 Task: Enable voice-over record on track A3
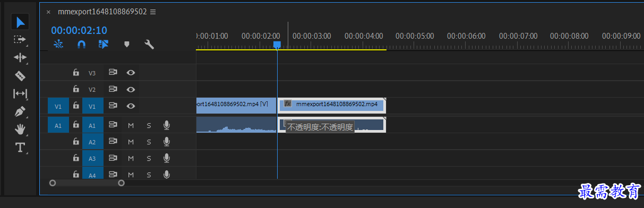(x=166, y=158)
